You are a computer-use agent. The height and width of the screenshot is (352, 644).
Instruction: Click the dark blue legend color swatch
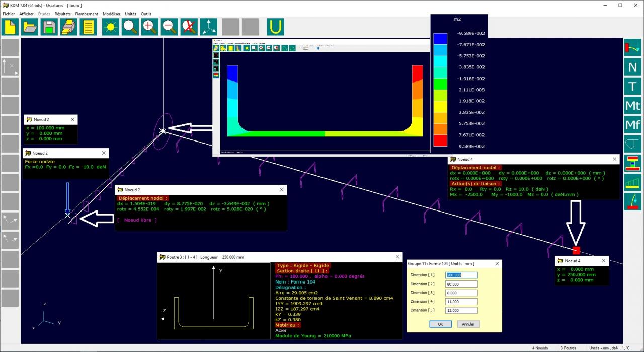coord(440,38)
